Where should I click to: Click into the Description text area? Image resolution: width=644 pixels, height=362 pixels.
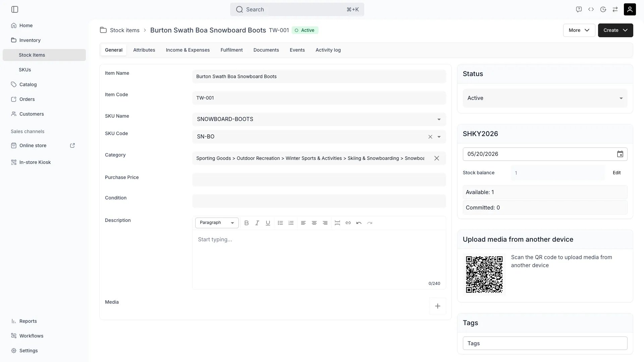point(319,259)
